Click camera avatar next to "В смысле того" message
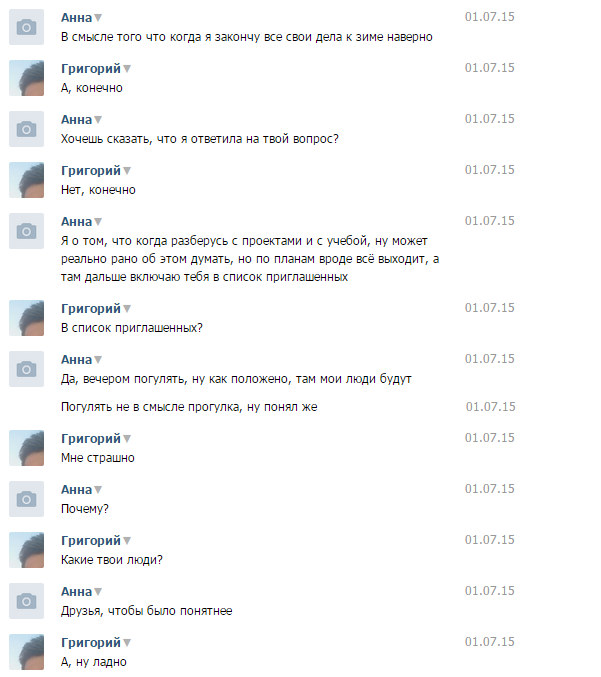Screen dimensions: 601x677 (x=26, y=28)
